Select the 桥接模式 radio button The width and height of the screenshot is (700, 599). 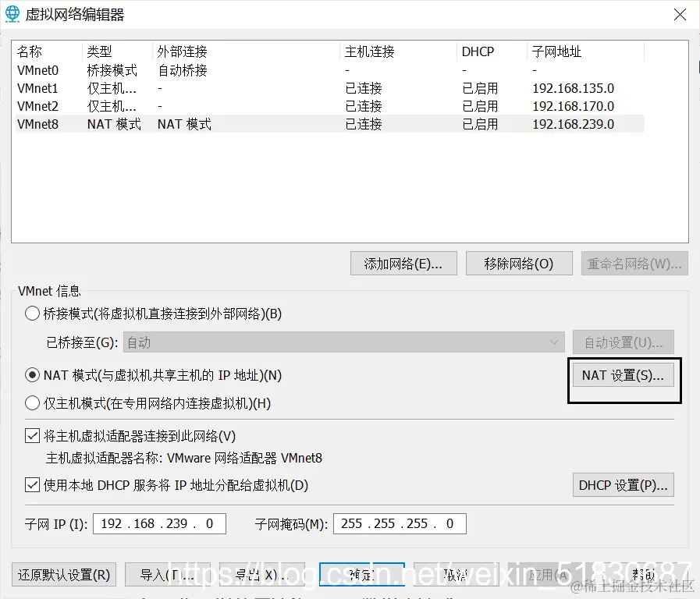pyautogui.click(x=32, y=314)
